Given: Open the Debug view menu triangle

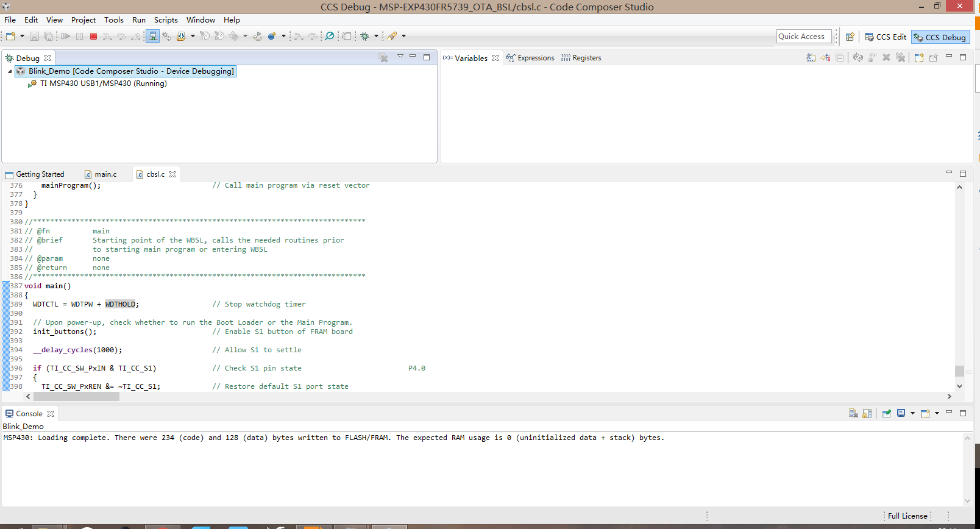Looking at the screenshot, I should (x=400, y=56).
